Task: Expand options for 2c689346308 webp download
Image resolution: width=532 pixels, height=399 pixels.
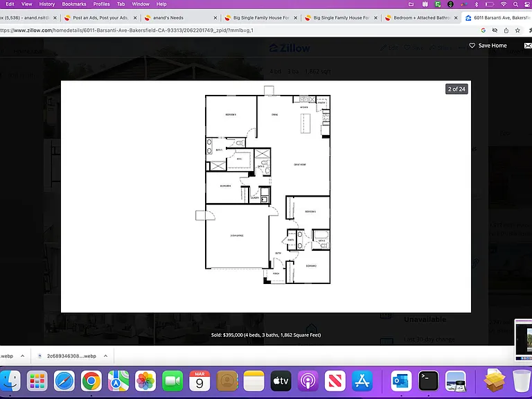Action: point(105,356)
